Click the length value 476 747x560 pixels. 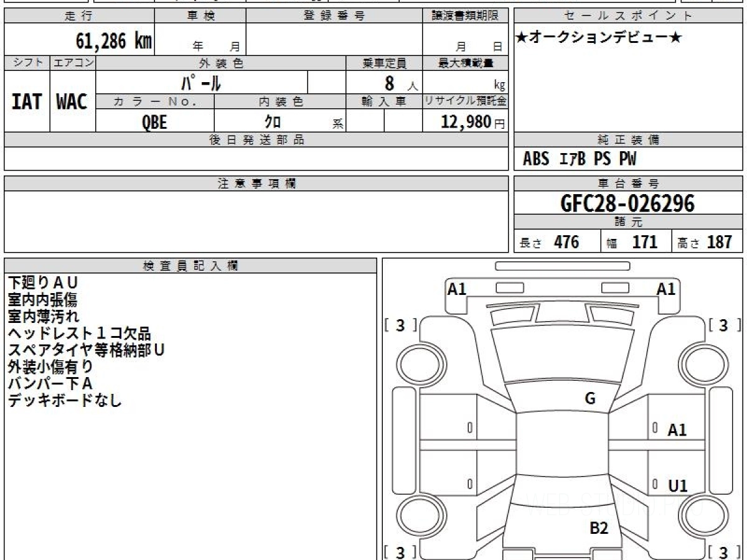pos(566,242)
